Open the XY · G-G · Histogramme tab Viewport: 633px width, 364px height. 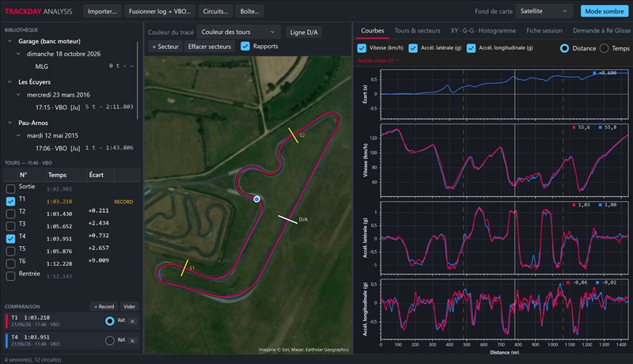[x=483, y=31]
